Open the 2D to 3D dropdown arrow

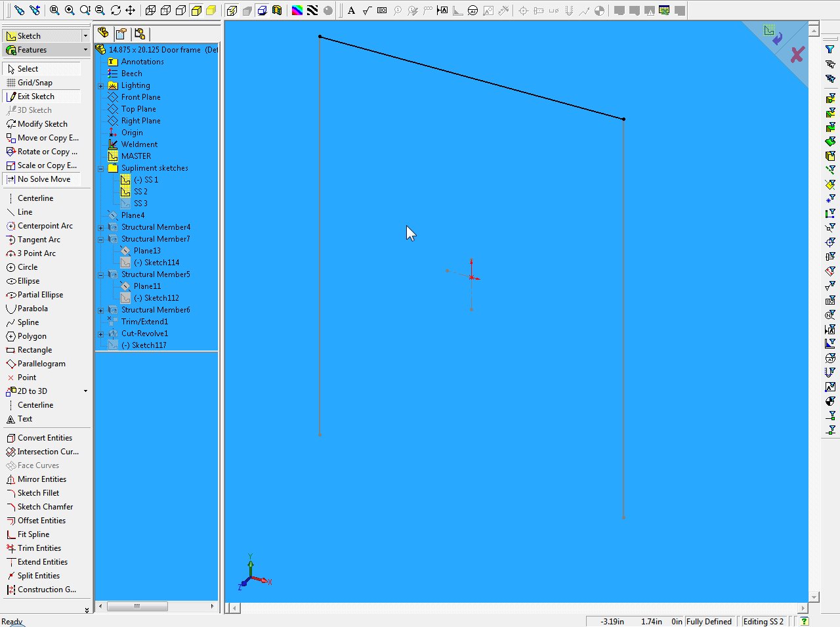coord(85,391)
